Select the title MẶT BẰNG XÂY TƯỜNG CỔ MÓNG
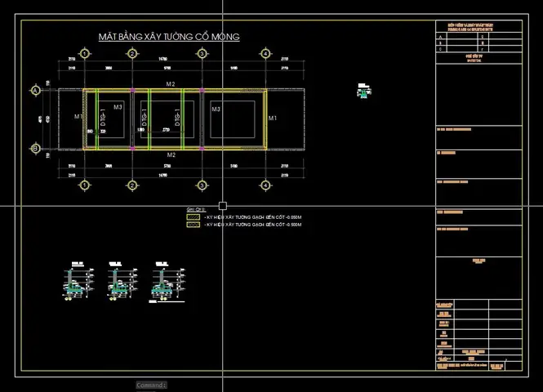 pos(169,37)
